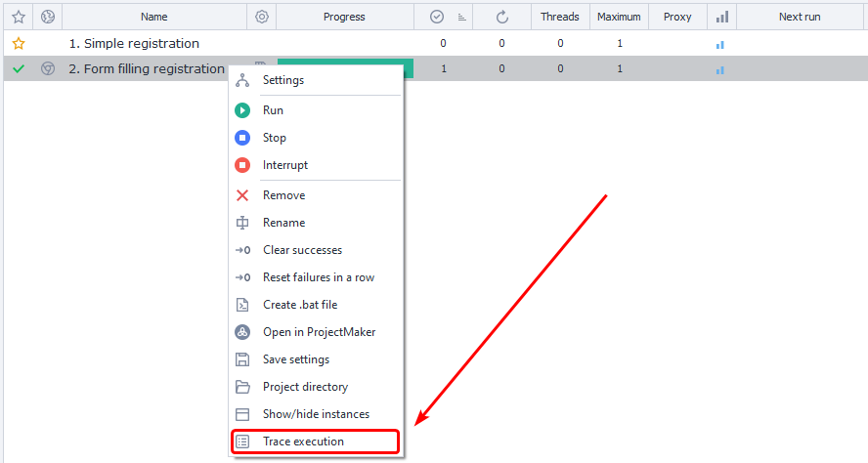Open statistics bars icon for Simple registration
Screen dimensions: 868x463
(720, 44)
